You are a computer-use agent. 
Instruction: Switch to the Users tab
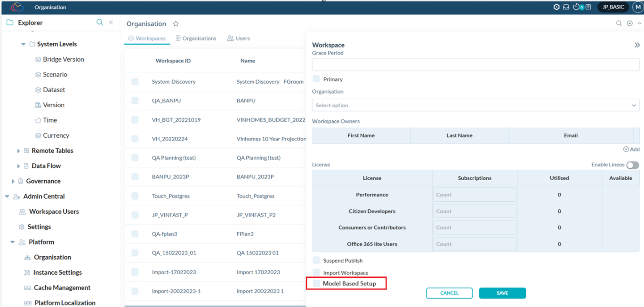click(x=238, y=39)
